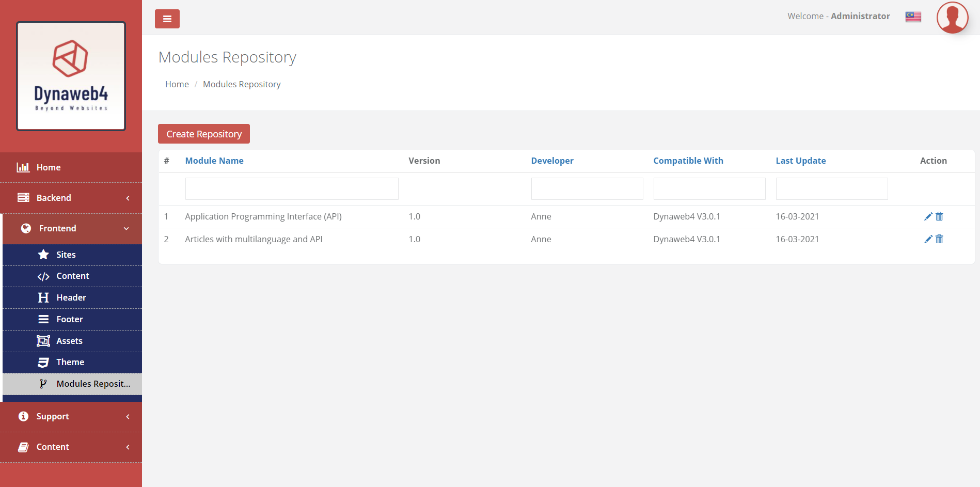
Task: Click the Dynaweb4 logo
Action: (71, 76)
